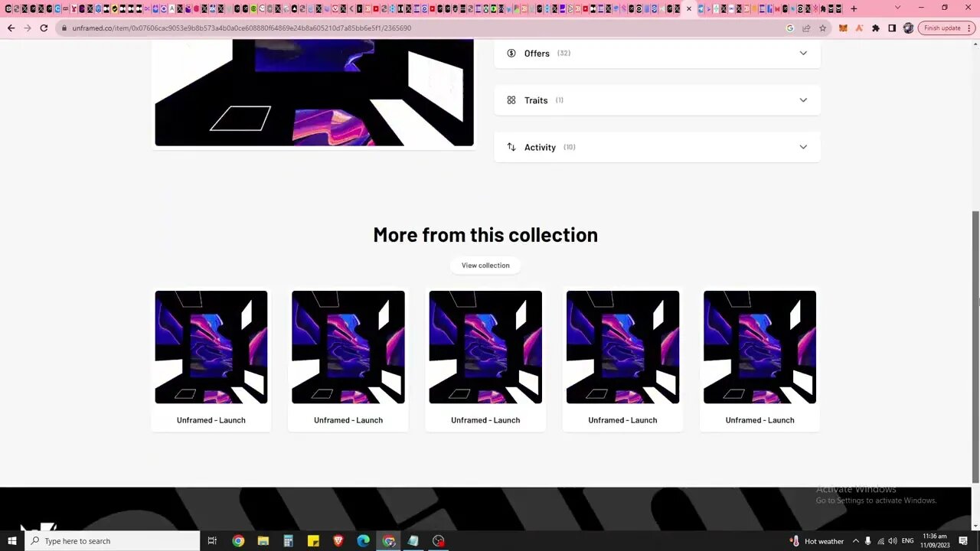Close the active browser tab
The width and height of the screenshot is (980, 551).
(x=689, y=9)
